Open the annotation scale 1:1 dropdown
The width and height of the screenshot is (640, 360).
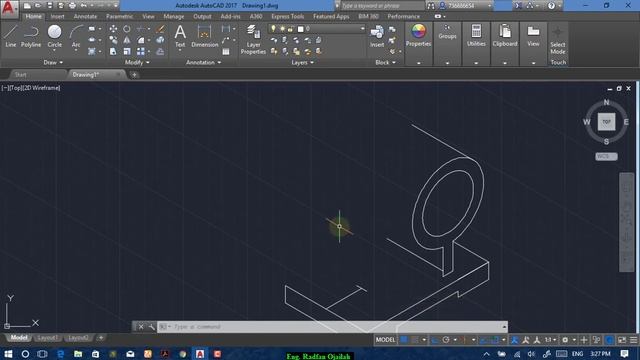coord(550,340)
